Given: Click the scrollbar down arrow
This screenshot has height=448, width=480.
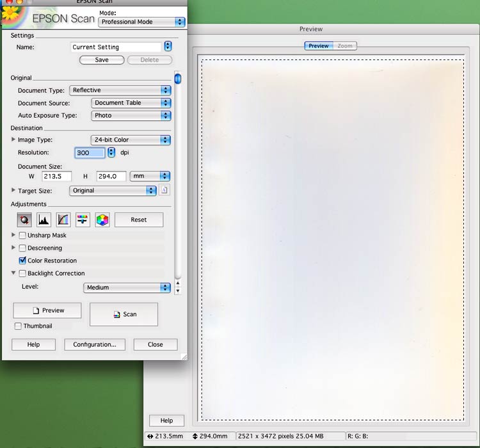Looking at the screenshot, I should point(177,291).
